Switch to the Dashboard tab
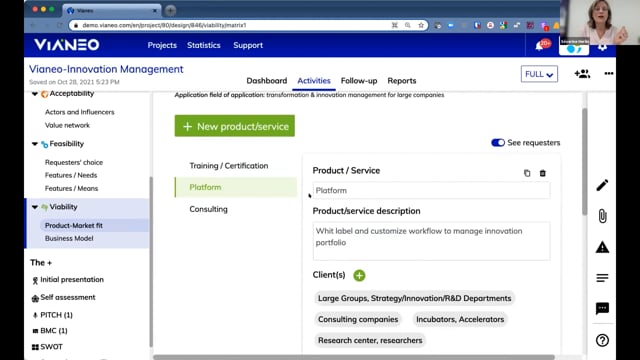 267,80
